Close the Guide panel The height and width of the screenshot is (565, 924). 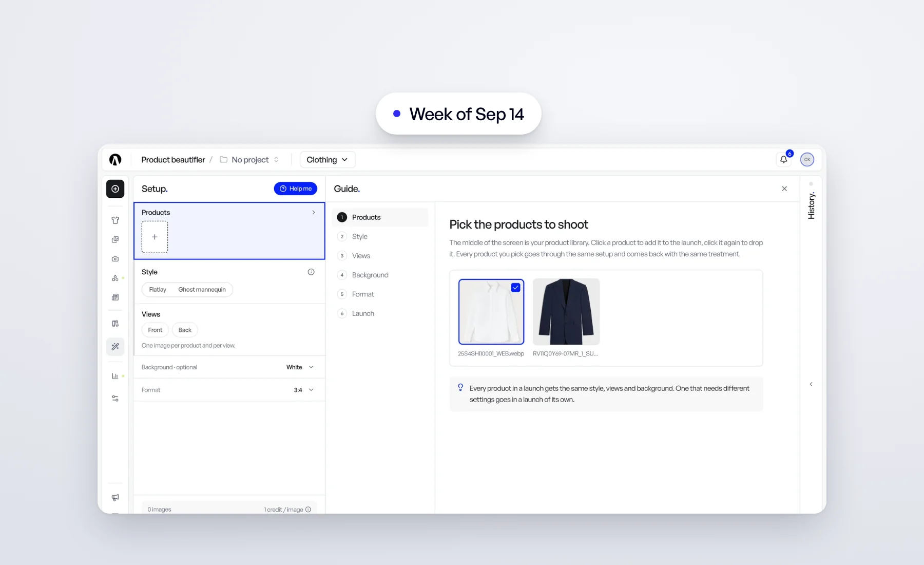coord(784,189)
